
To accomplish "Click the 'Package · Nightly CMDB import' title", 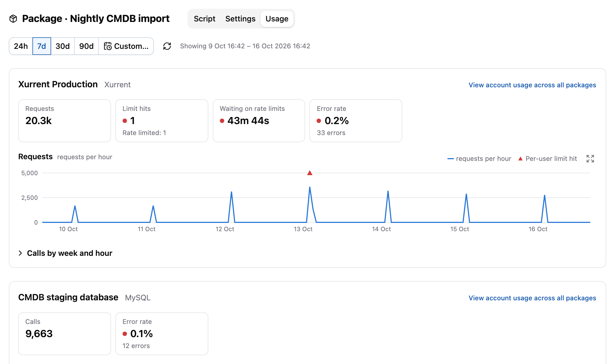I will [x=96, y=19].
